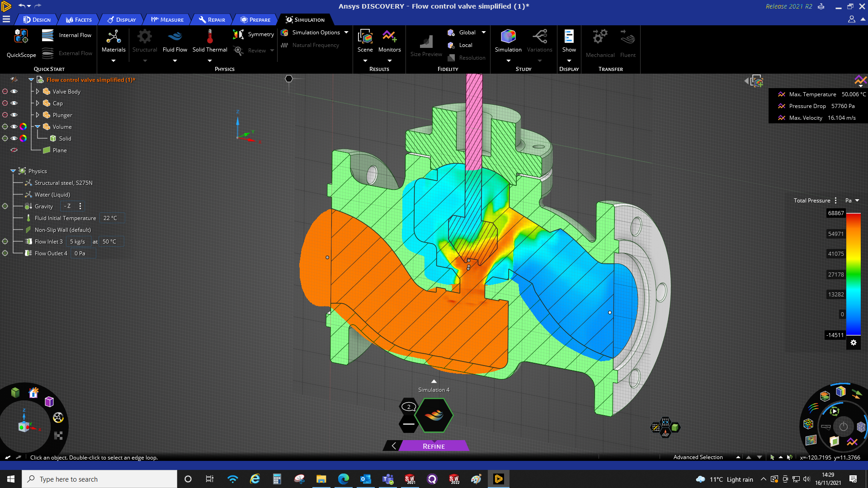Image resolution: width=868 pixels, height=488 pixels.
Task: Click the monitors chart icon top right
Action: tap(860, 80)
